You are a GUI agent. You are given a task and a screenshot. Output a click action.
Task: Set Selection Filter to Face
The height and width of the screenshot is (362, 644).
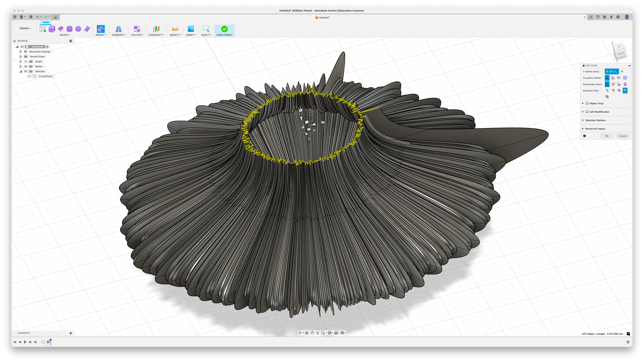[x=619, y=90]
